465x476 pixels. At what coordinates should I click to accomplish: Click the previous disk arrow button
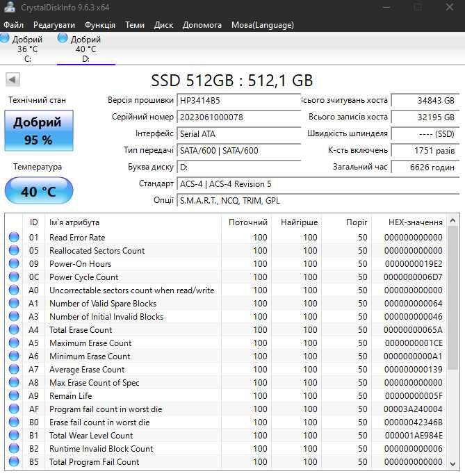[x=13, y=80]
